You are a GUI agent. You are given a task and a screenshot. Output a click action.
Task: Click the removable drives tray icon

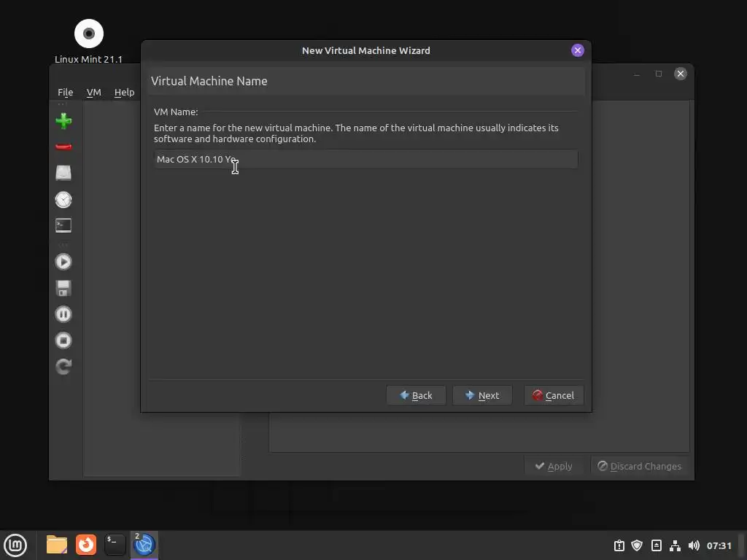[656, 545]
